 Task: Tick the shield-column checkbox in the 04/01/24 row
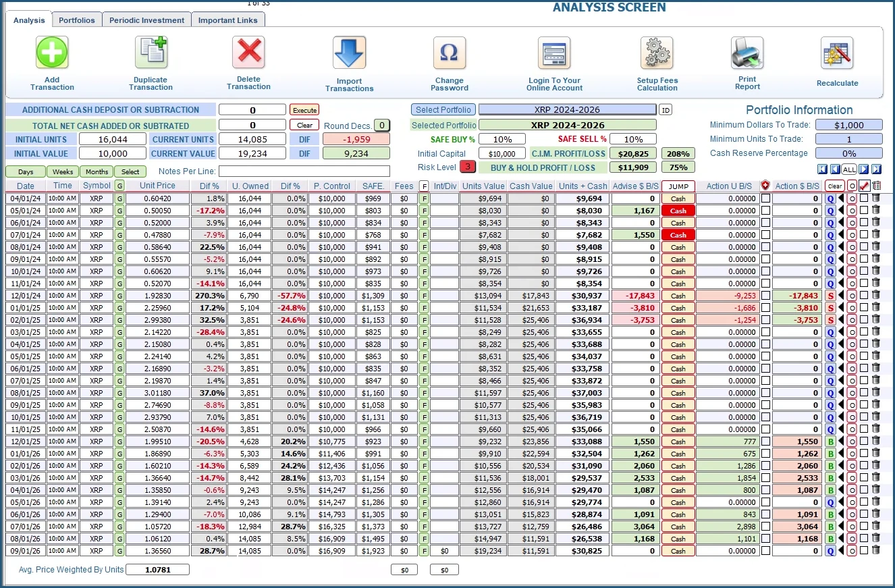(765, 198)
